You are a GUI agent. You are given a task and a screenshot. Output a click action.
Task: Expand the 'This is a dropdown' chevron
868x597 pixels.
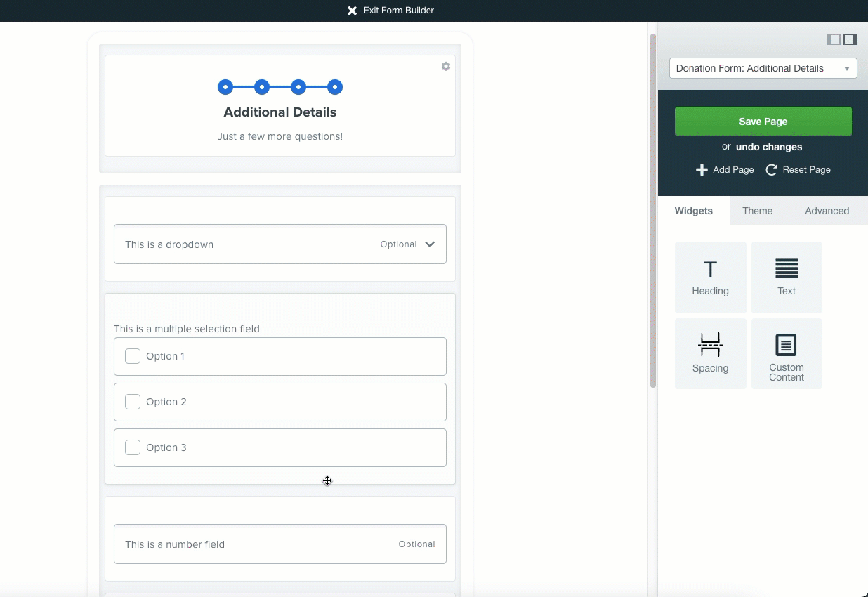coord(430,244)
